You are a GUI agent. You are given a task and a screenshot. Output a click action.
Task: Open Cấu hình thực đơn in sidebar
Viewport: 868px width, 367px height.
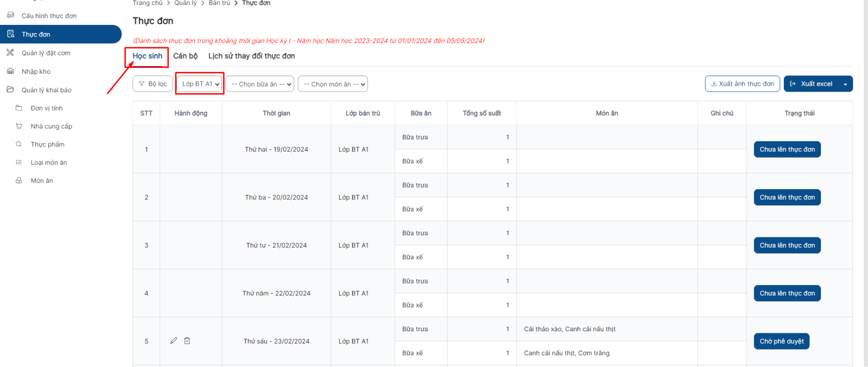tap(49, 16)
